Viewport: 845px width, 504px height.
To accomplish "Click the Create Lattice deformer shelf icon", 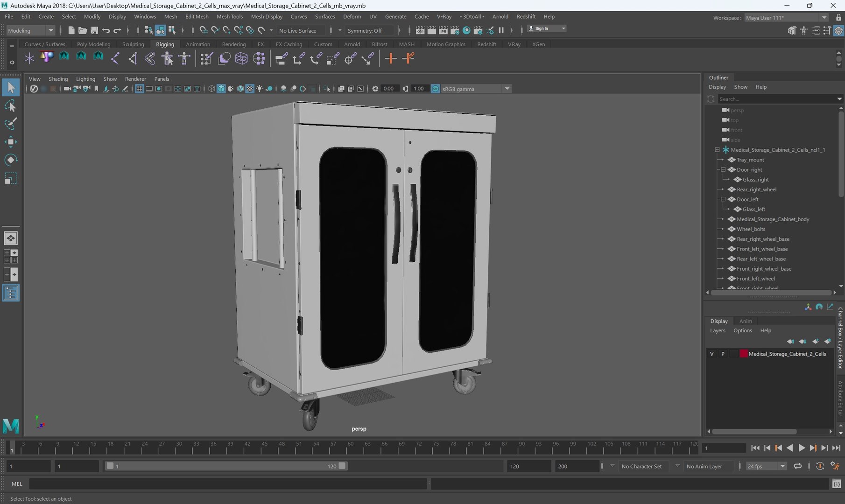I will coord(241,58).
